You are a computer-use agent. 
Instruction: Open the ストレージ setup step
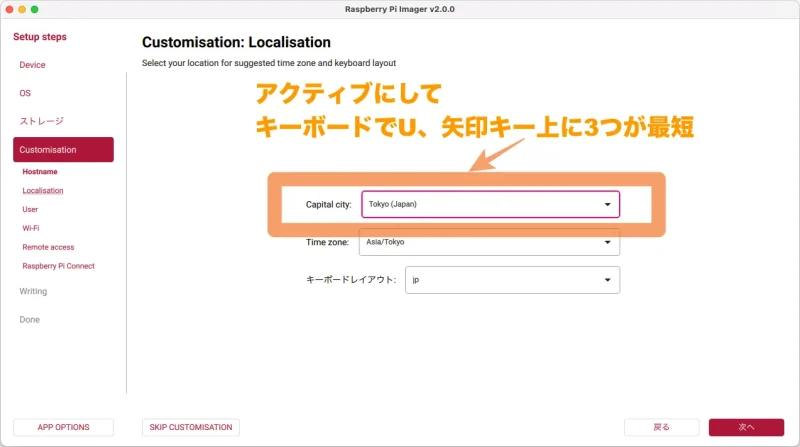(x=41, y=121)
